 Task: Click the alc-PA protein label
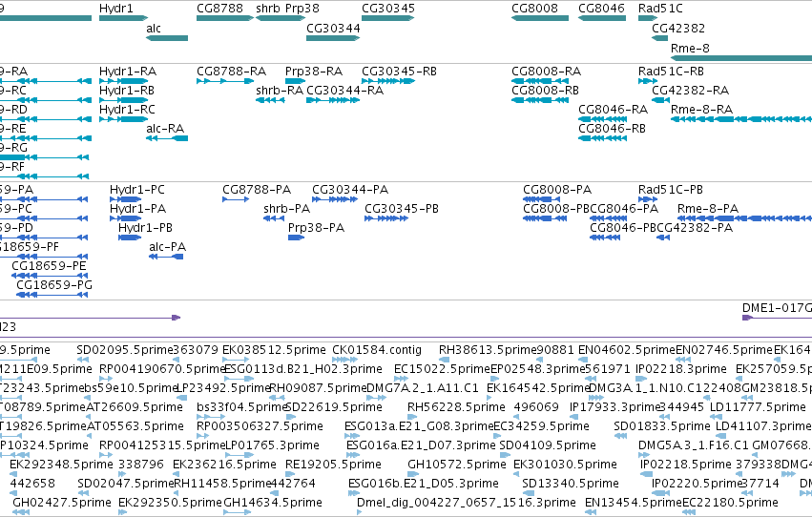tap(167, 247)
